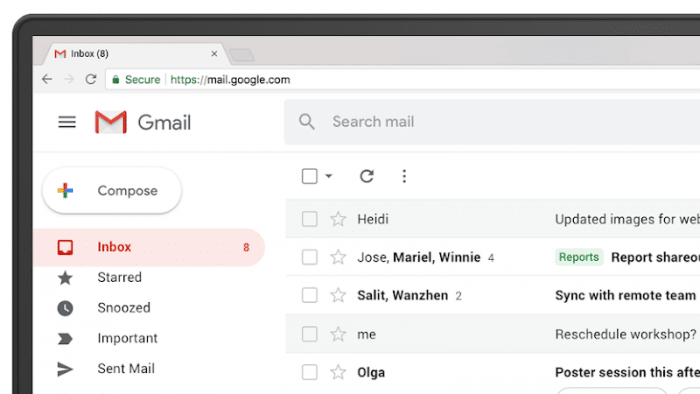This screenshot has width=700, height=394.
Task: Close the Inbox (8) browser tab
Action: click(x=214, y=54)
